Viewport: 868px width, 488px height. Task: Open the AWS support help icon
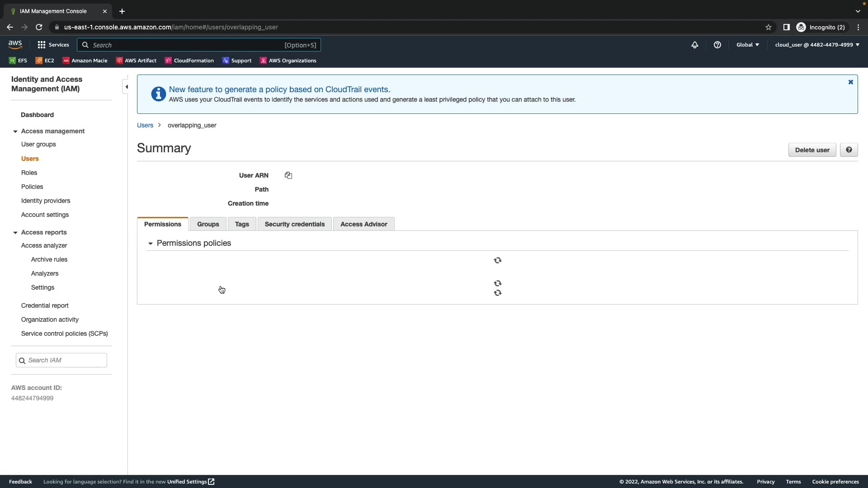pos(717,45)
